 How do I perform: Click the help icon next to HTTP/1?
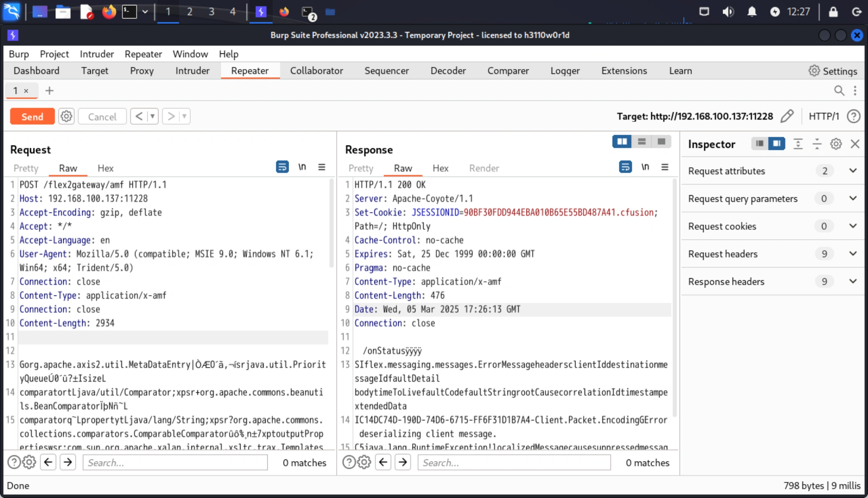pos(853,116)
